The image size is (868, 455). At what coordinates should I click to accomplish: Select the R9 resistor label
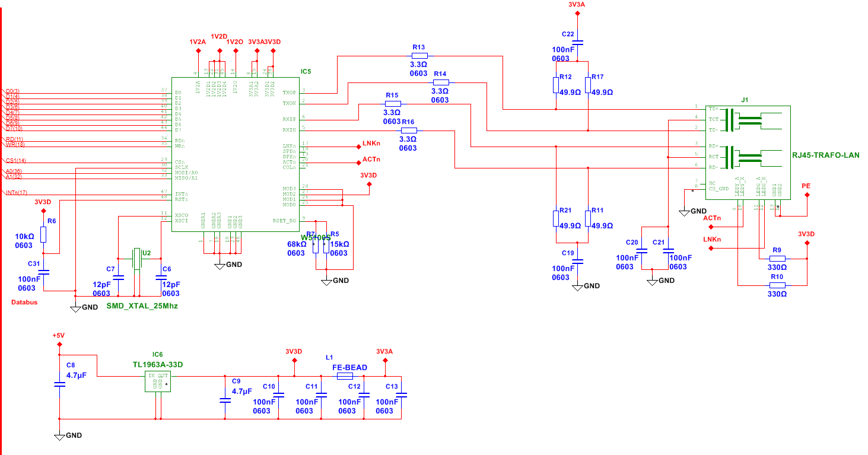click(777, 250)
